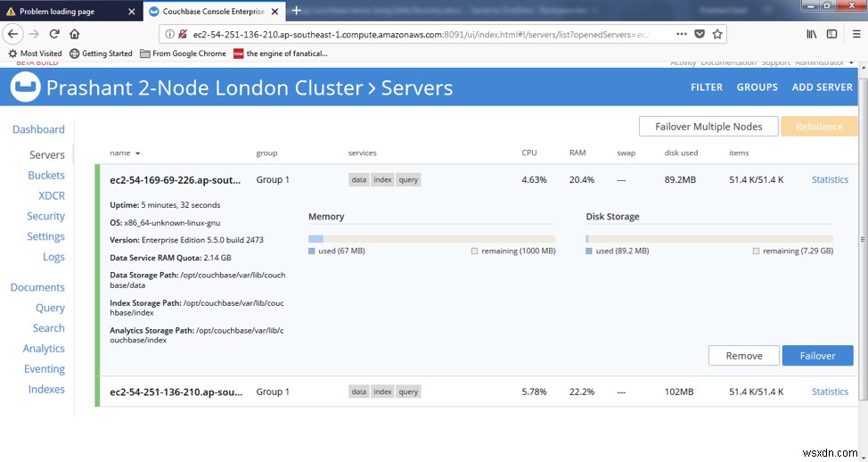Click the browser Forward arrow button

34,34
